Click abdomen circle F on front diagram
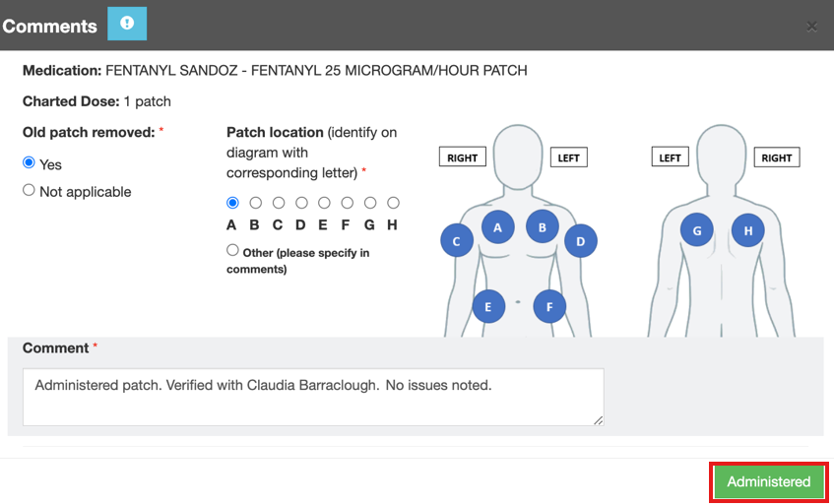834x504 pixels. point(549,306)
